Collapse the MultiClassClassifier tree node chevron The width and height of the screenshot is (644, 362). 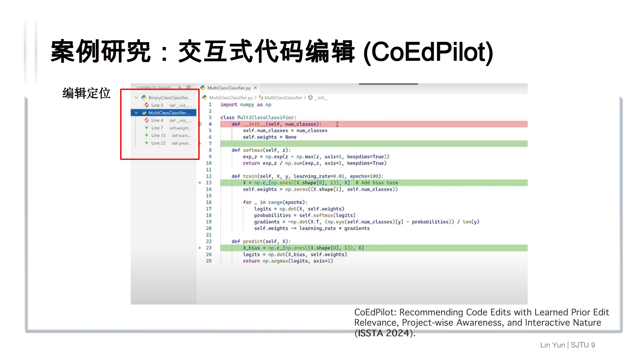pos(136,113)
